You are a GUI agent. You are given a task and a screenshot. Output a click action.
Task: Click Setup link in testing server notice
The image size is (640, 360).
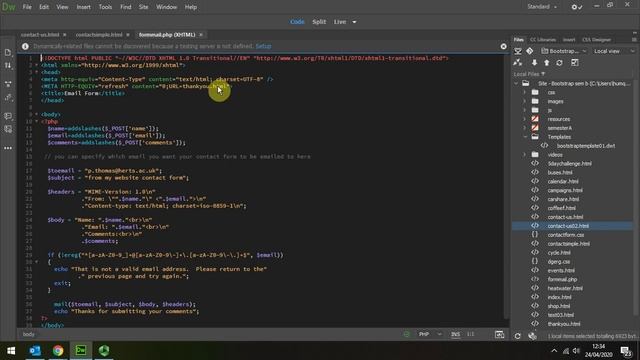[263, 47]
